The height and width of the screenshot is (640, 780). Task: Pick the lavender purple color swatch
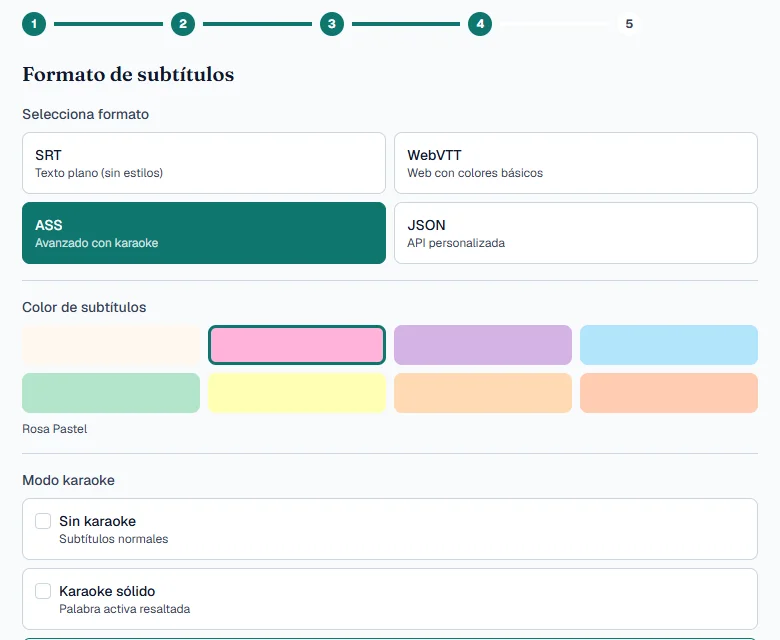(x=483, y=345)
